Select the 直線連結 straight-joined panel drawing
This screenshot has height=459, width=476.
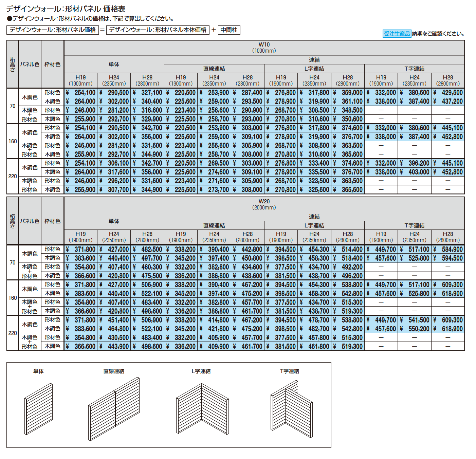[x=114, y=409]
